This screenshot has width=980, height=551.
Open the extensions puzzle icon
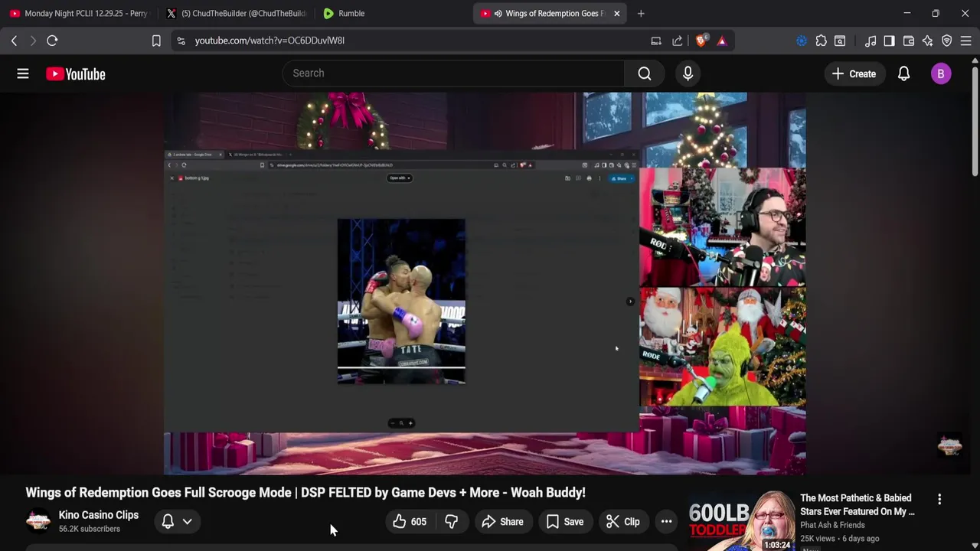821,41
